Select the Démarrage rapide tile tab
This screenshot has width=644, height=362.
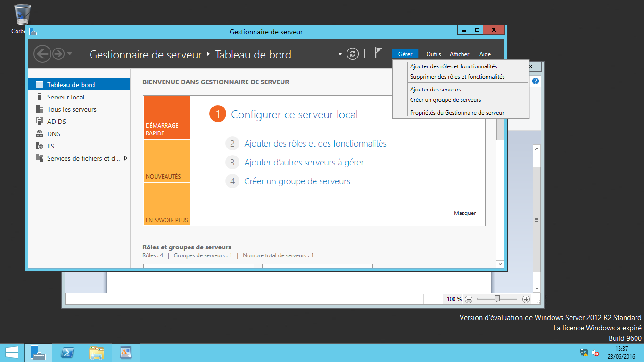(x=167, y=117)
